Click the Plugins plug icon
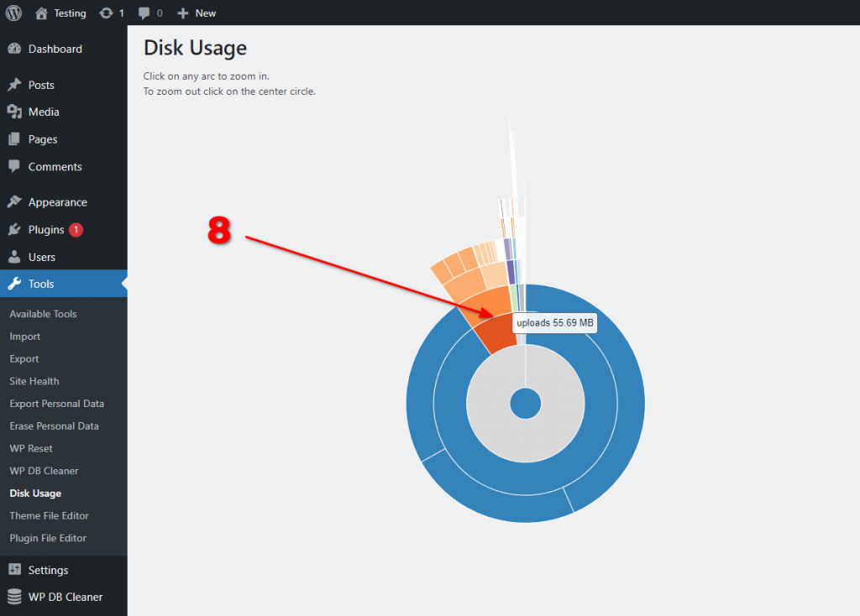 tap(15, 229)
